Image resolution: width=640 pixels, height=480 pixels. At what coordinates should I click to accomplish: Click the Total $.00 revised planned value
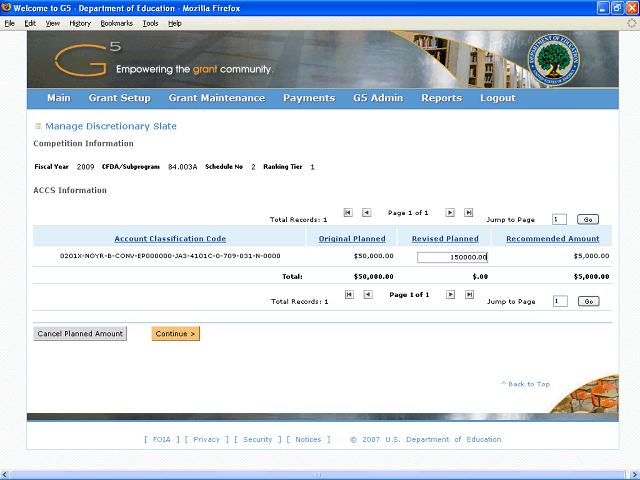pos(480,277)
